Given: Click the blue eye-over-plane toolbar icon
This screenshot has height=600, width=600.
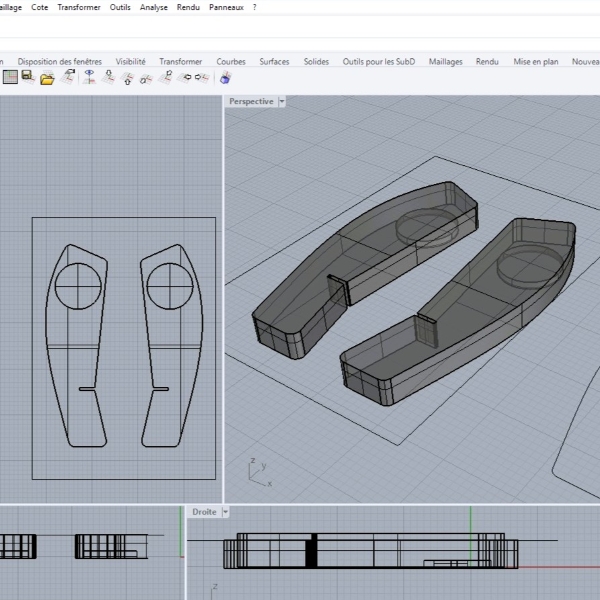Looking at the screenshot, I should (x=89, y=76).
